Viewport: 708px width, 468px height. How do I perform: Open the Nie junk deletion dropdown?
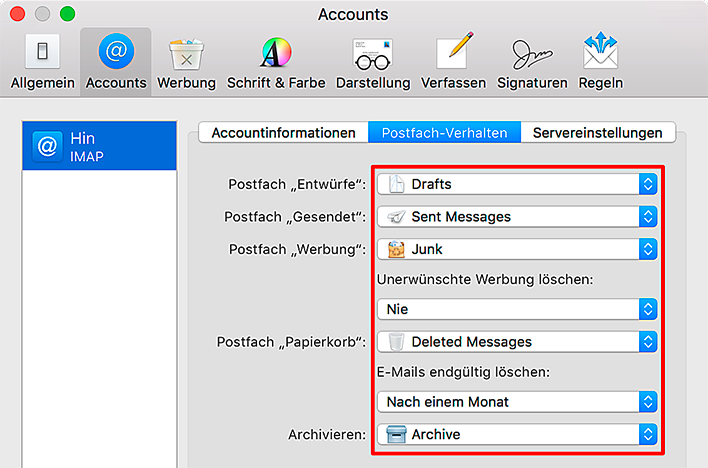[x=517, y=309]
